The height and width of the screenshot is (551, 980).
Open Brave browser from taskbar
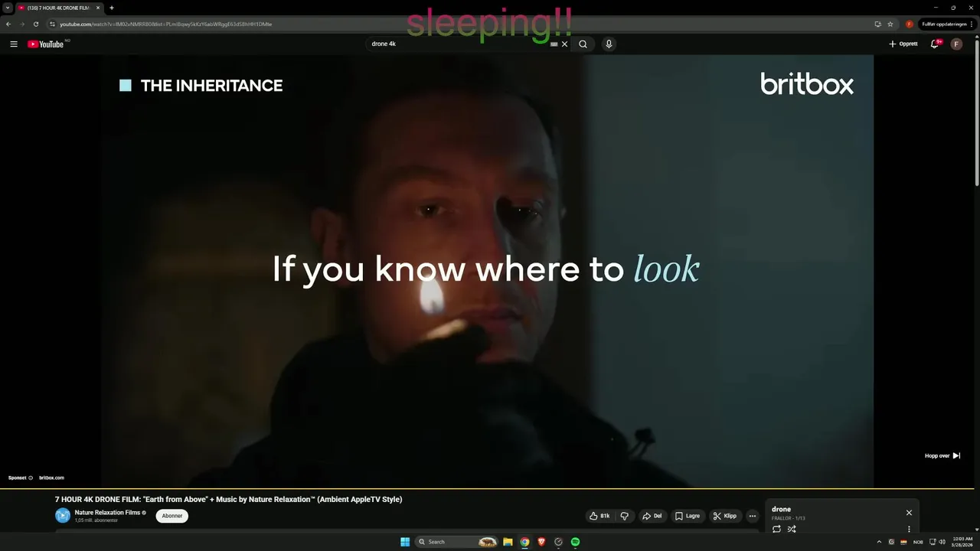click(541, 542)
